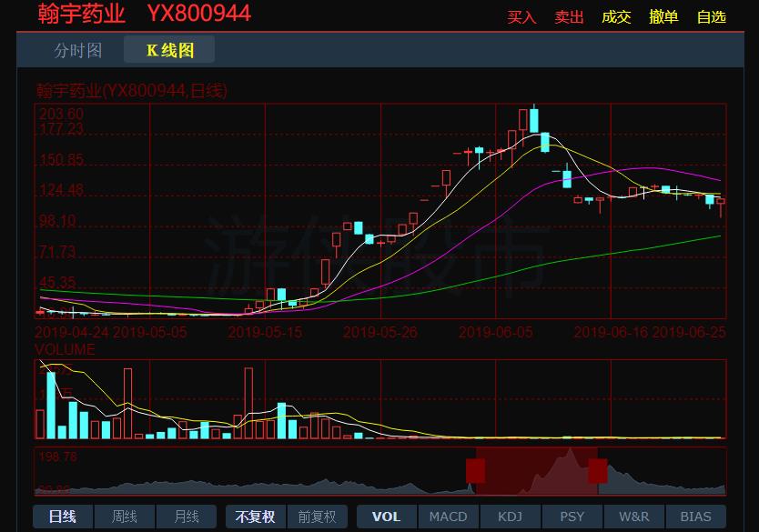759x532 pixels.
Task: Switch to the 分时图 tab
Action: point(78,50)
